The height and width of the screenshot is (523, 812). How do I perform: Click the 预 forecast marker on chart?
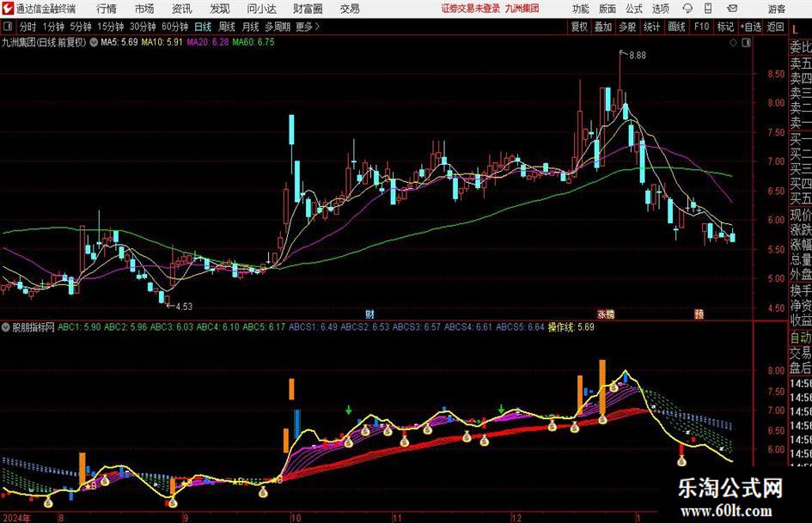tap(699, 314)
